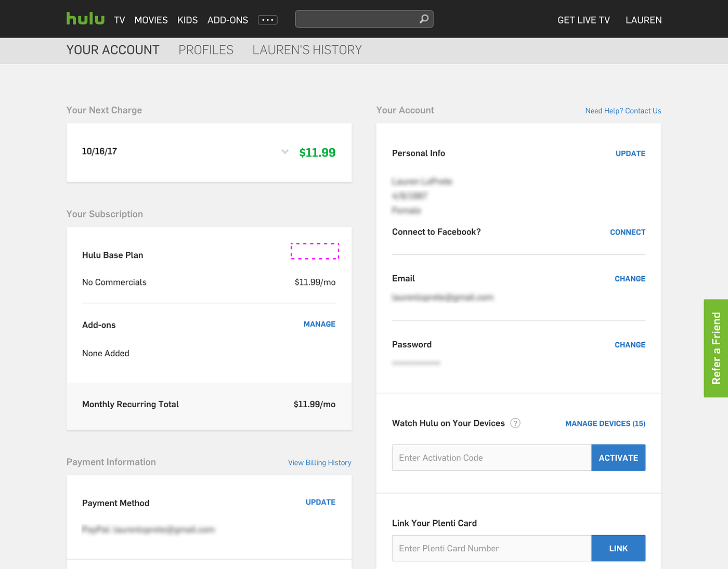Viewport: 728px width, 569px height.
Task: Click the search magnifier icon
Action: click(424, 19)
